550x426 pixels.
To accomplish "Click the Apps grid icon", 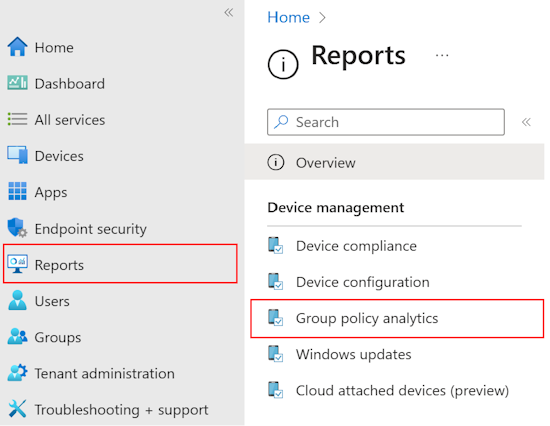I will point(17,191).
